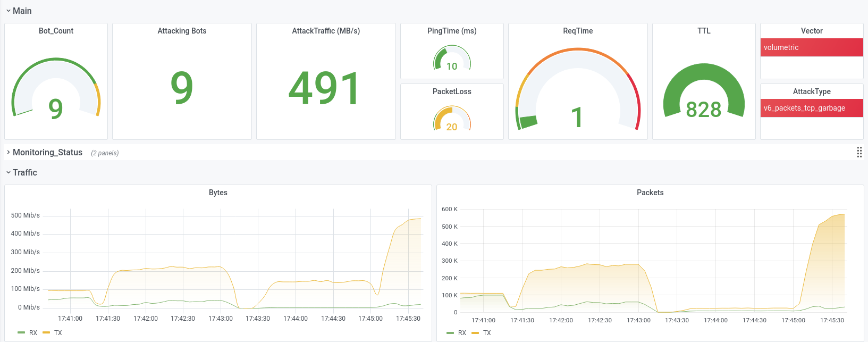Open the TTL panel title menu
Viewport: 868px width, 342px height.
coord(704,31)
